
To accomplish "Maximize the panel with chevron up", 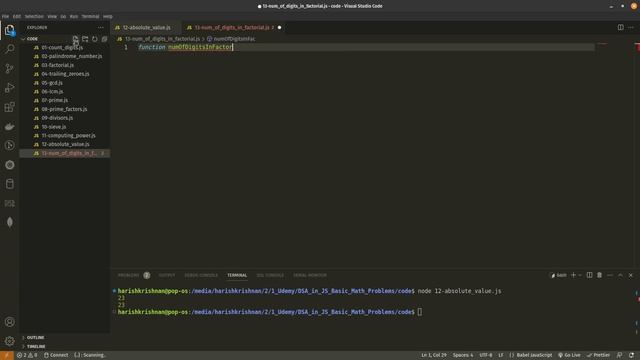I will (x=620, y=275).
